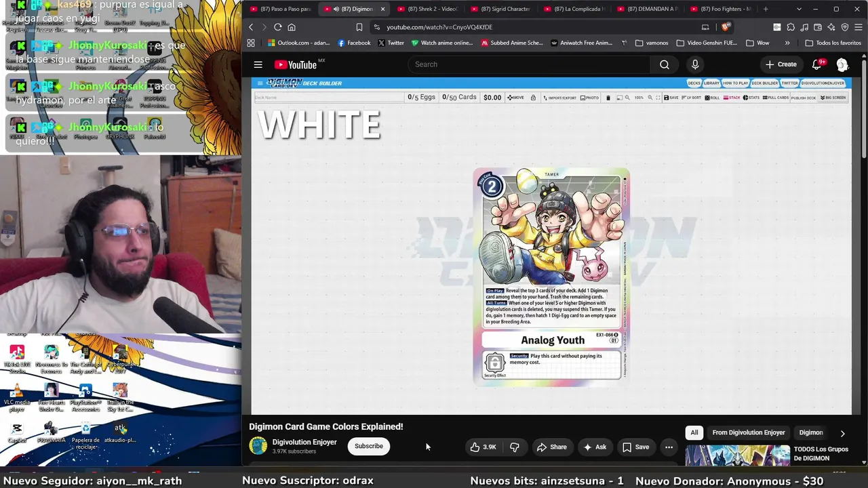Open YouTube notifications bell
Viewport: 868px width, 488px height.
tap(817, 64)
